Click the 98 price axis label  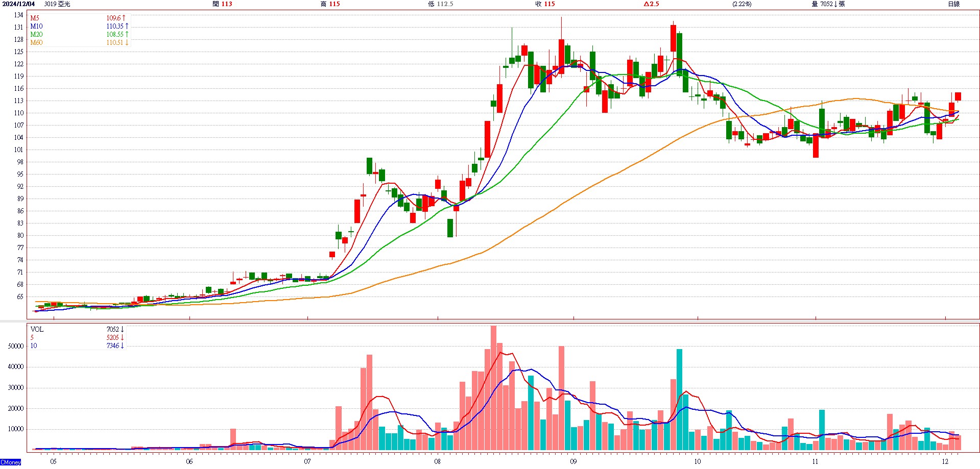20,162
